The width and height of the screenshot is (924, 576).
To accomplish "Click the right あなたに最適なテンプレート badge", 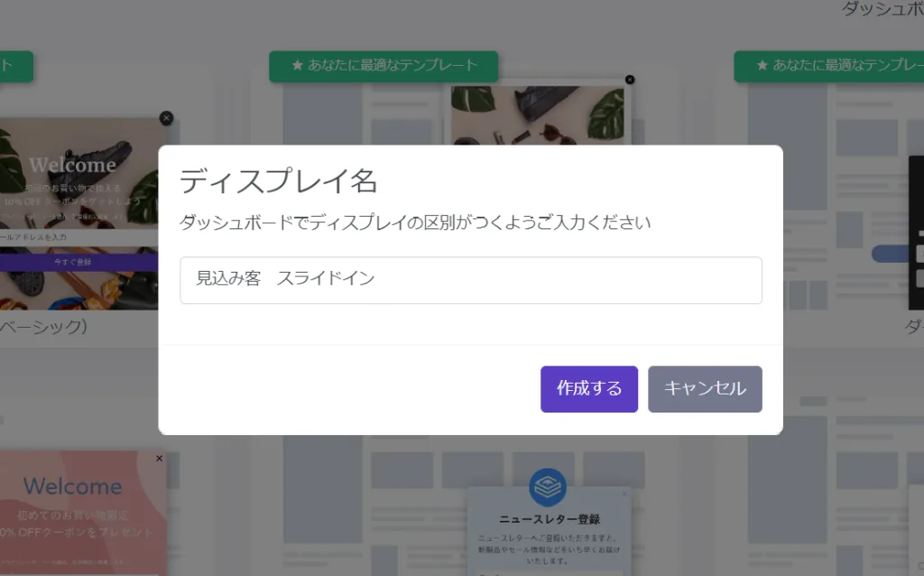I will tap(829, 65).
